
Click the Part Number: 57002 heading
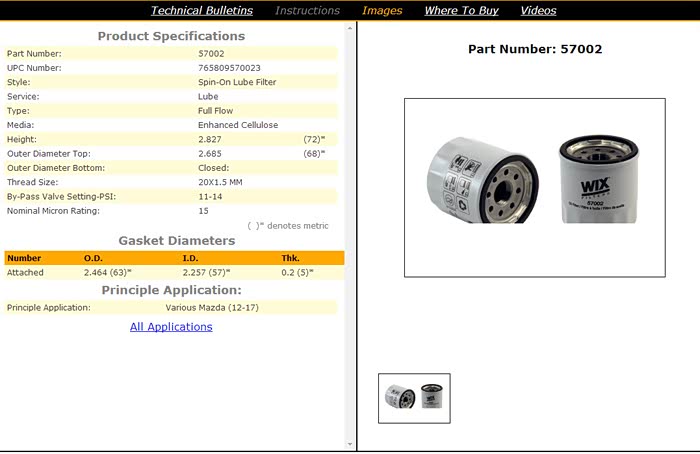click(535, 49)
